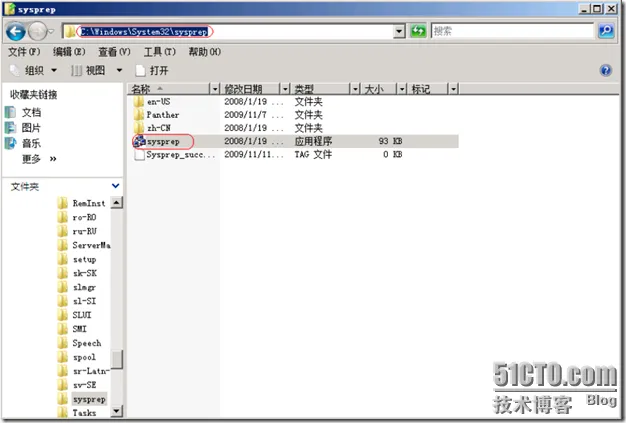Click the grayed Forward navigation arrow
The width and height of the screenshot is (626, 423).
click(38, 31)
